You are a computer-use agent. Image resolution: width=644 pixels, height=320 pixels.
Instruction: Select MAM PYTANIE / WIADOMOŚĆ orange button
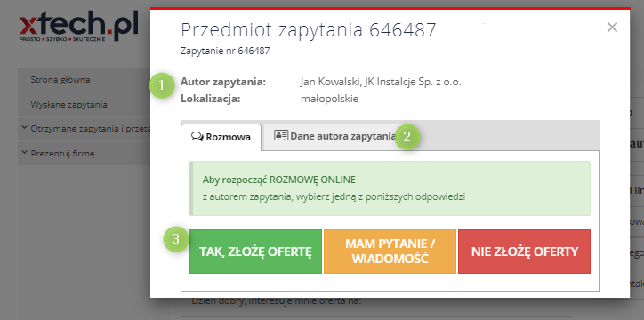click(390, 252)
